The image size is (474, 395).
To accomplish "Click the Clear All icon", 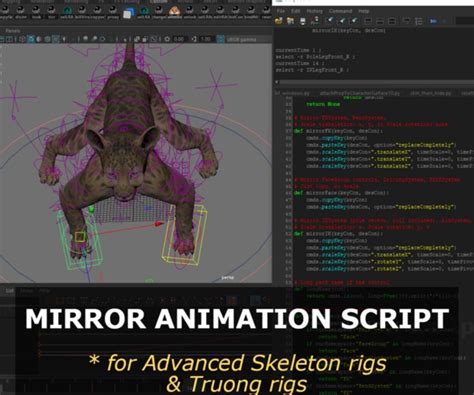I will [354, 21].
